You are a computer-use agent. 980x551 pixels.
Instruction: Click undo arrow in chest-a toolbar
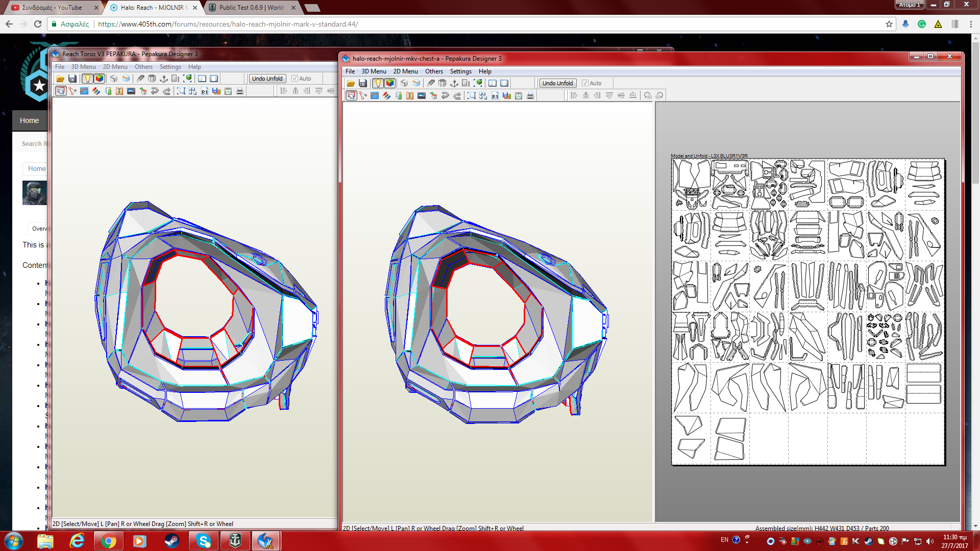445,95
